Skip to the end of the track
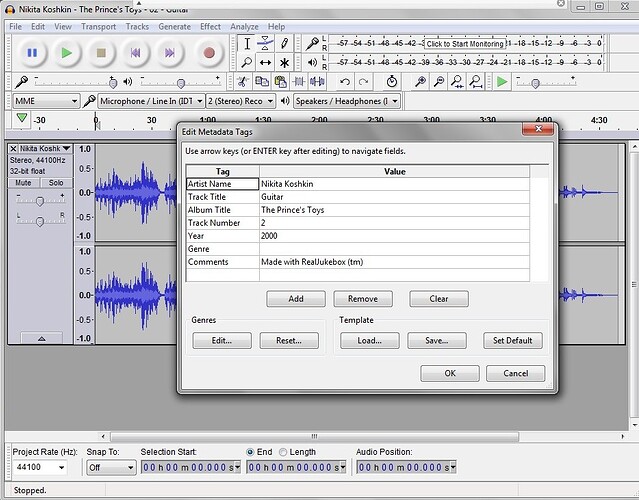639x500 pixels. click(170, 53)
